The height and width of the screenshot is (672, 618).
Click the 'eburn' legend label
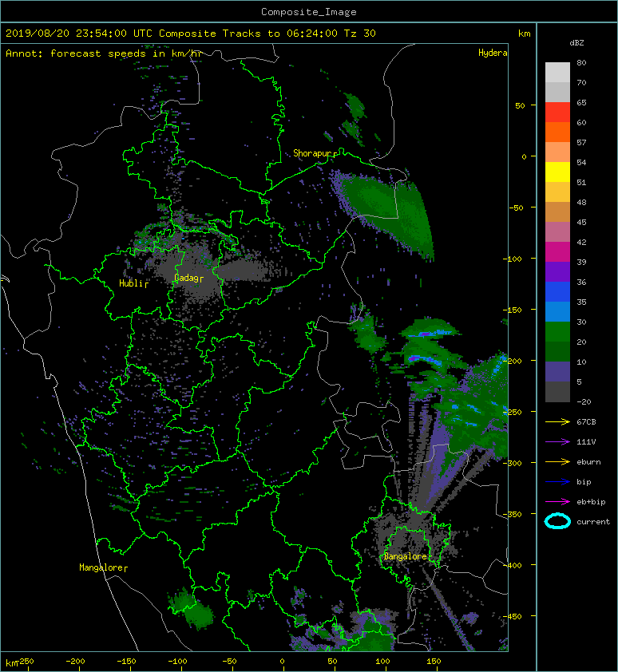click(x=588, y=462)
